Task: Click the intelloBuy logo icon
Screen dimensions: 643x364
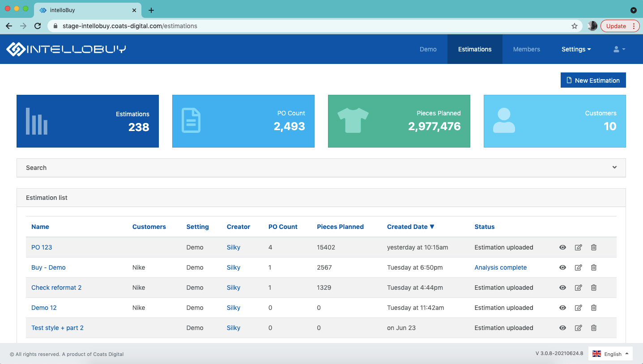Action: tap(16, 49)
